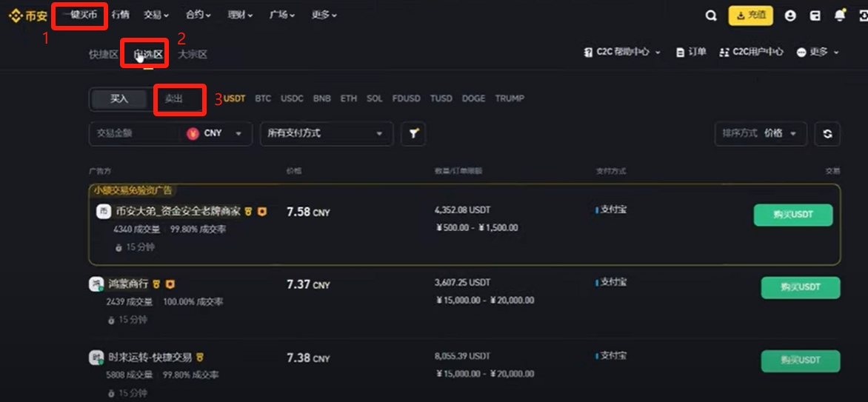The height and width of the screenshot is (402, 868).
Task: Click the ¥500.00 - ¥1,500.00 order limit
Action: click(476, 227)
